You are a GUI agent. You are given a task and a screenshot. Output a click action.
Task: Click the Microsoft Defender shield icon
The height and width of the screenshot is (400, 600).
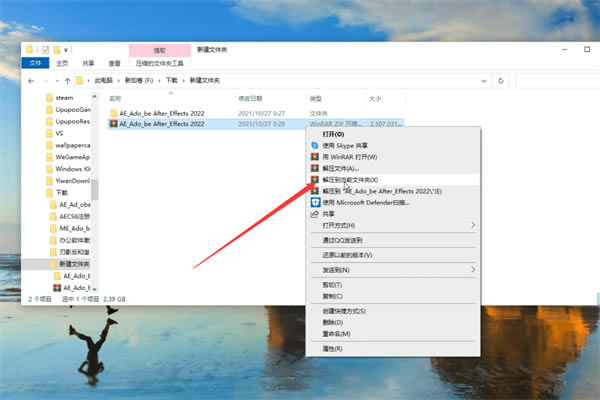[315, 202]
